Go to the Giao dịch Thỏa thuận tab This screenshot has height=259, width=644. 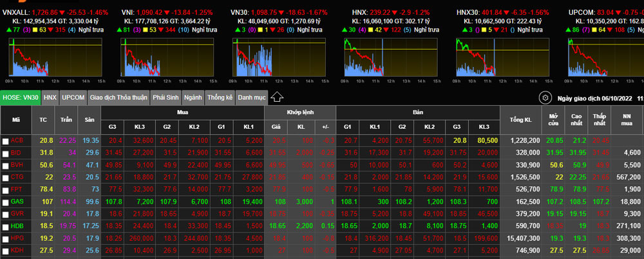tap(118, 97)
